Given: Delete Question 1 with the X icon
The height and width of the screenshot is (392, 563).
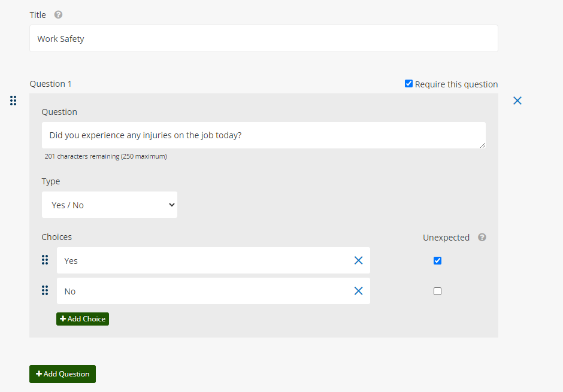Looking at the screenshot, I should tap(517, 101).
